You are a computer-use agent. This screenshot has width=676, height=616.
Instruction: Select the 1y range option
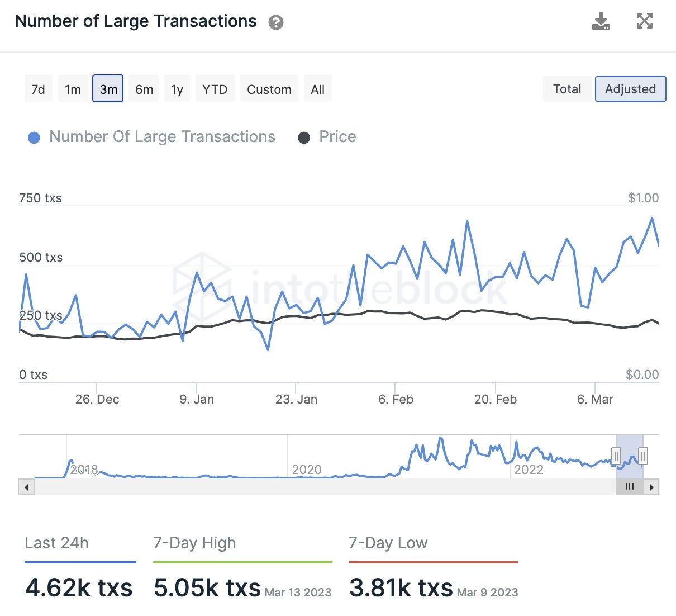click(x=177, y=89)
